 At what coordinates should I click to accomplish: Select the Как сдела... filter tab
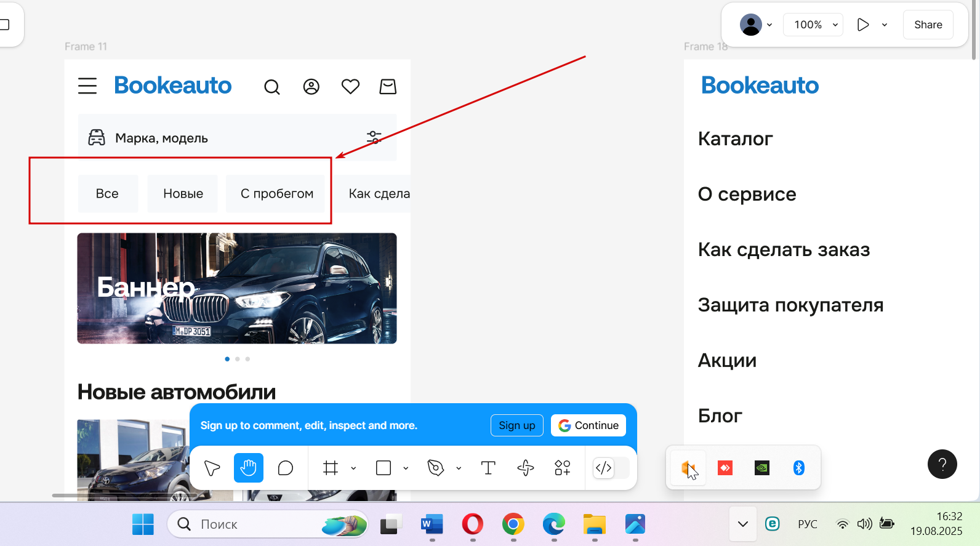(372, 193)
